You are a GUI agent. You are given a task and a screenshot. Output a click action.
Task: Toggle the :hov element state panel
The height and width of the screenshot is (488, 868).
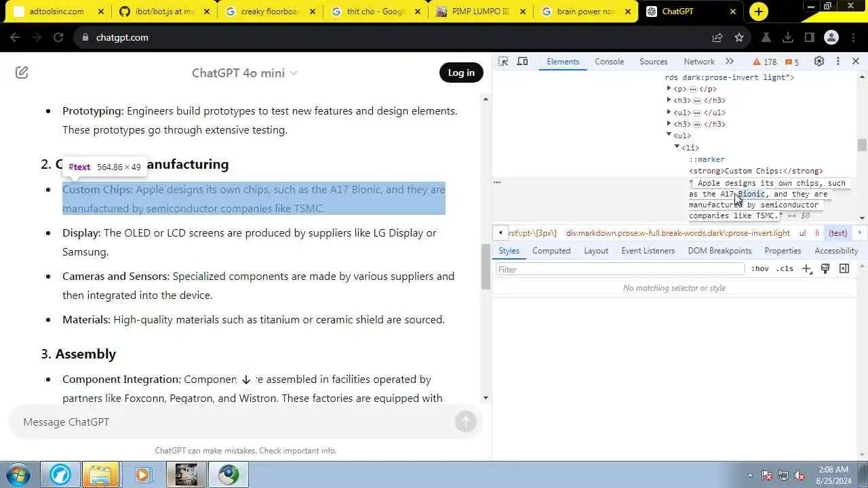[760, 269]
